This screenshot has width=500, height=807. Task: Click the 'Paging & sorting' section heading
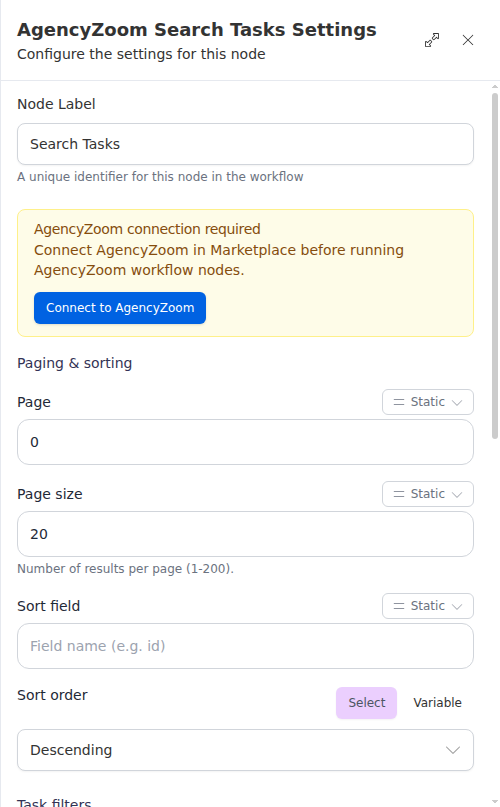point(75,363)
